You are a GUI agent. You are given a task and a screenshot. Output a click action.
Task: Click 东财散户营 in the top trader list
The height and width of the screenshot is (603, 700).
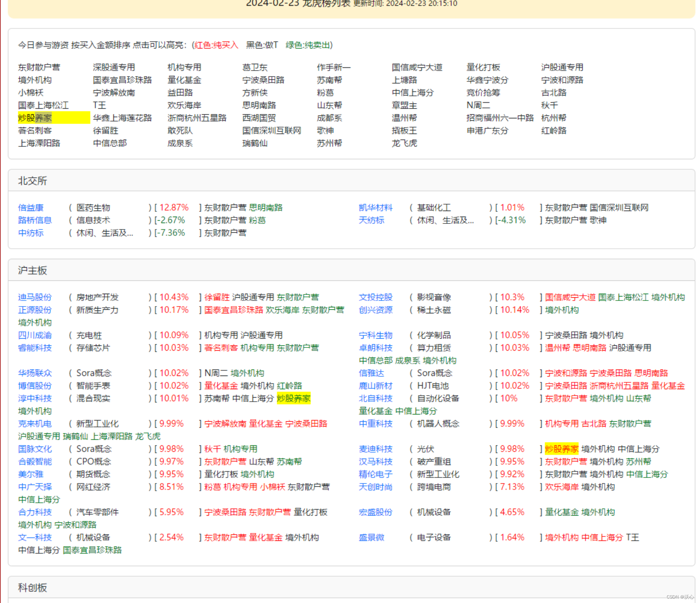pos(39,67)
